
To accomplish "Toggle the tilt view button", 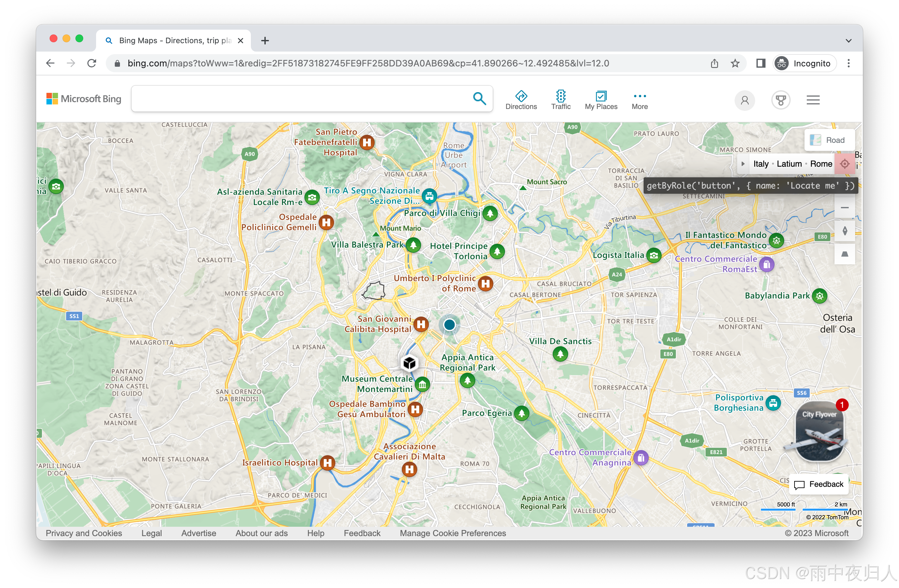I will coord(845,254).
